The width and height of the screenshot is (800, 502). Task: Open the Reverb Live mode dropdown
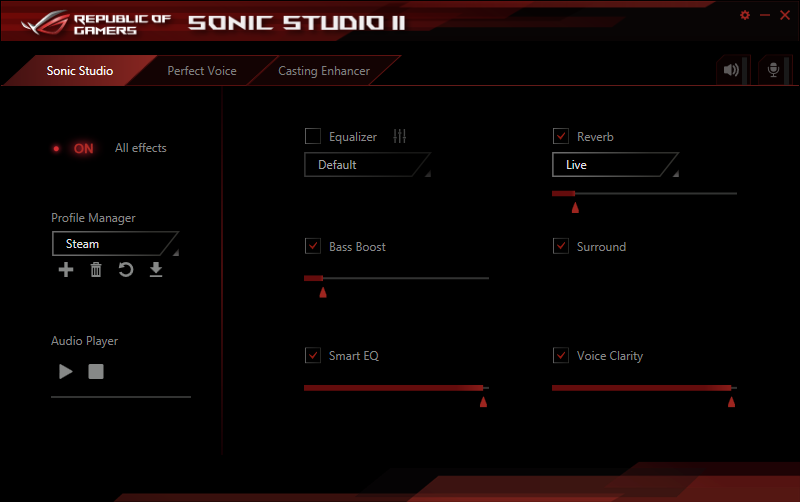coord(614,165)
